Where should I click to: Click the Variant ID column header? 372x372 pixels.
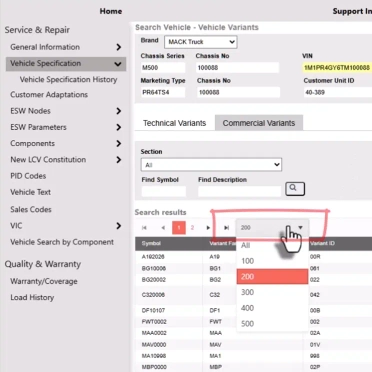tap(322, 243)
